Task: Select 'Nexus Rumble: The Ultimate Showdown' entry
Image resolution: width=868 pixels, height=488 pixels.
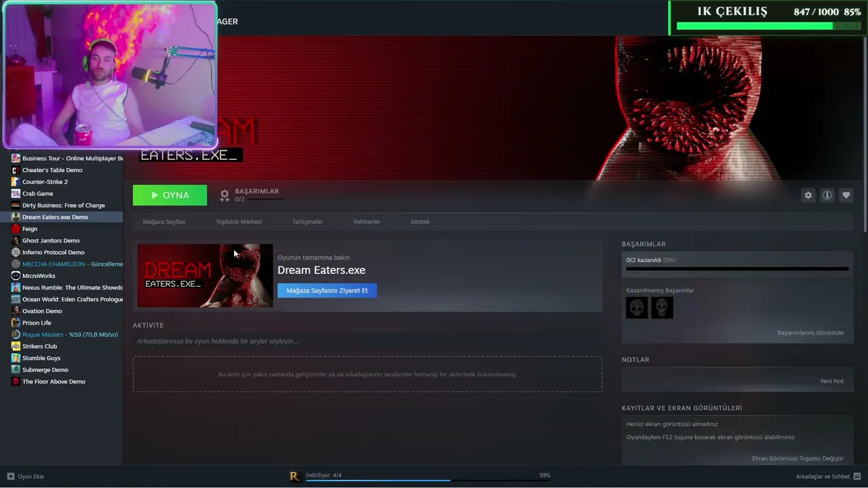Action: click(x=61, y=287)
